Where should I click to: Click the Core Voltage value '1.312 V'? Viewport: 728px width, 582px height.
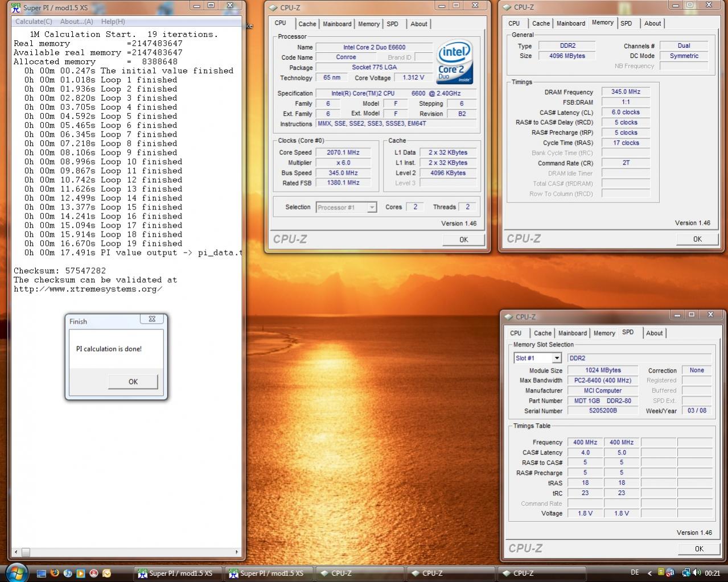pos(413,77)
